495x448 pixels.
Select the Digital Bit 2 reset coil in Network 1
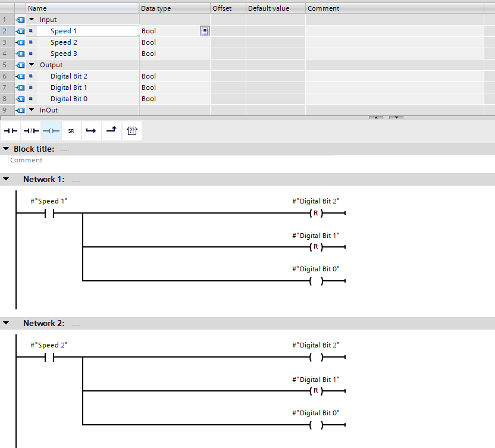coord(315,214)
